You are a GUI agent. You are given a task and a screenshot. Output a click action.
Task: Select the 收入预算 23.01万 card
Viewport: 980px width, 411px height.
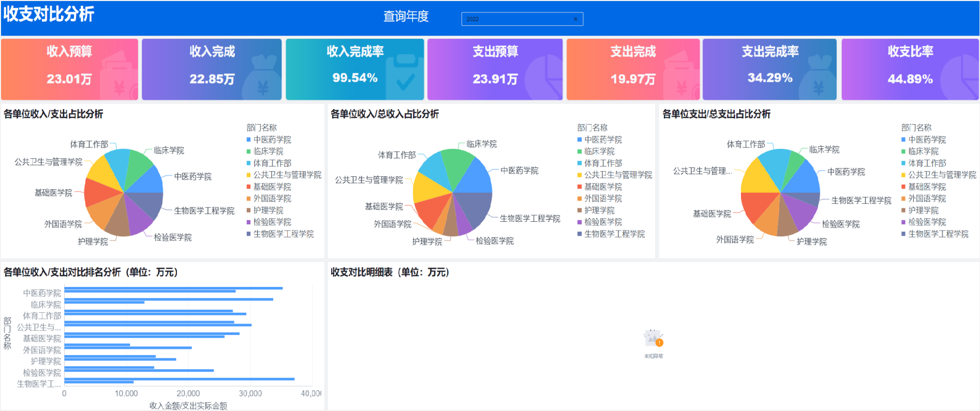coord(70,69)
